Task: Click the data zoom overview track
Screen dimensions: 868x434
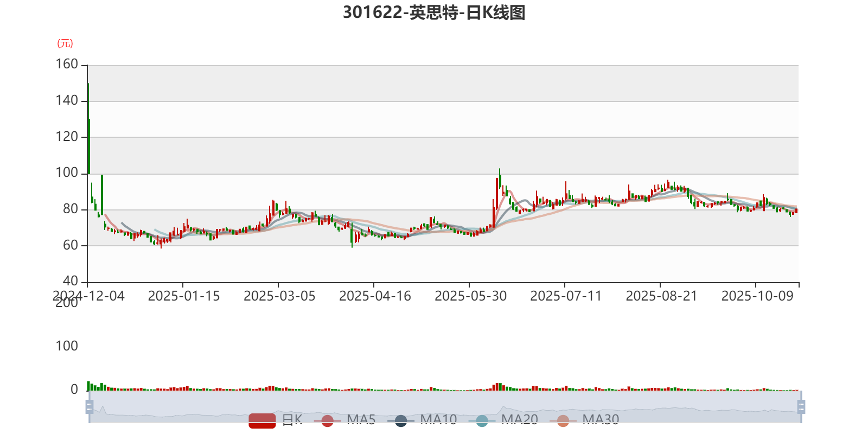Action: click(x=445, y=406)
